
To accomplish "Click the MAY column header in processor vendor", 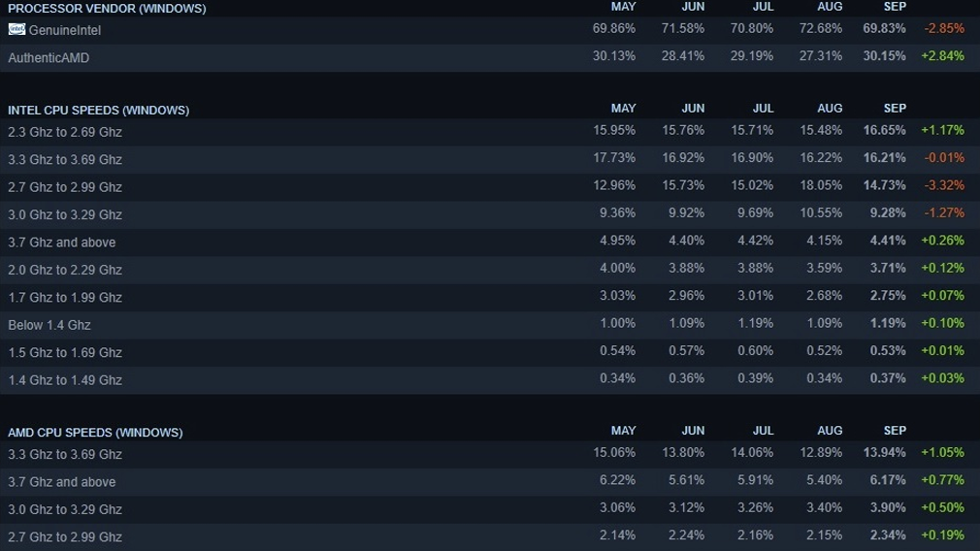I will [x=623, y=6].
